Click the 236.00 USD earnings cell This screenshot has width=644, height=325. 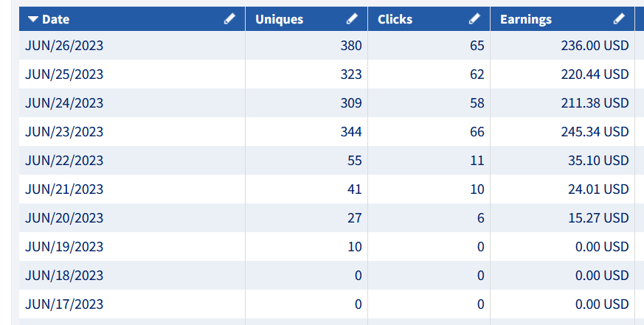click(x=595, y=46)
